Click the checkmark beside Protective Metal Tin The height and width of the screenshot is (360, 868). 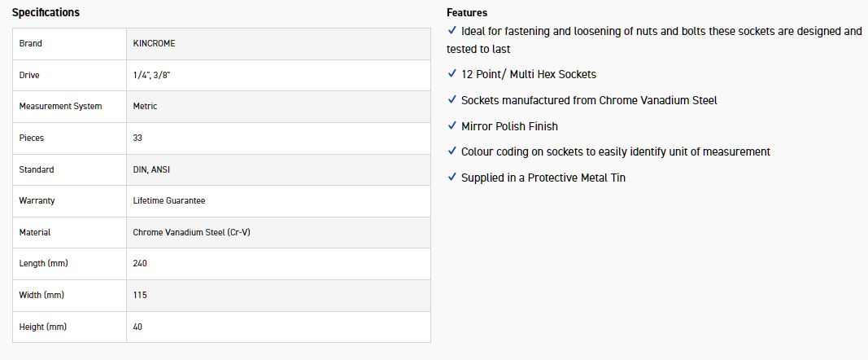[x=452, y=178]
